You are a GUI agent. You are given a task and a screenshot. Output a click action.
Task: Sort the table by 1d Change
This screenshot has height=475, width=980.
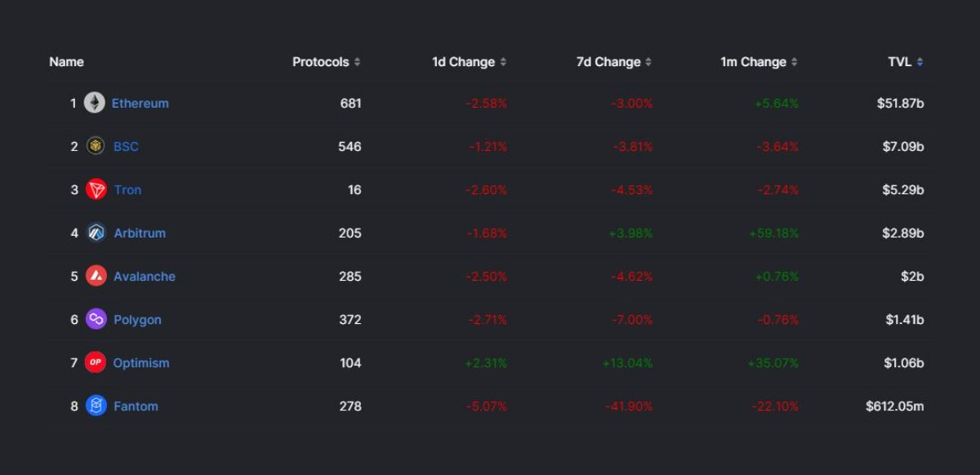[x=505, y=61]
